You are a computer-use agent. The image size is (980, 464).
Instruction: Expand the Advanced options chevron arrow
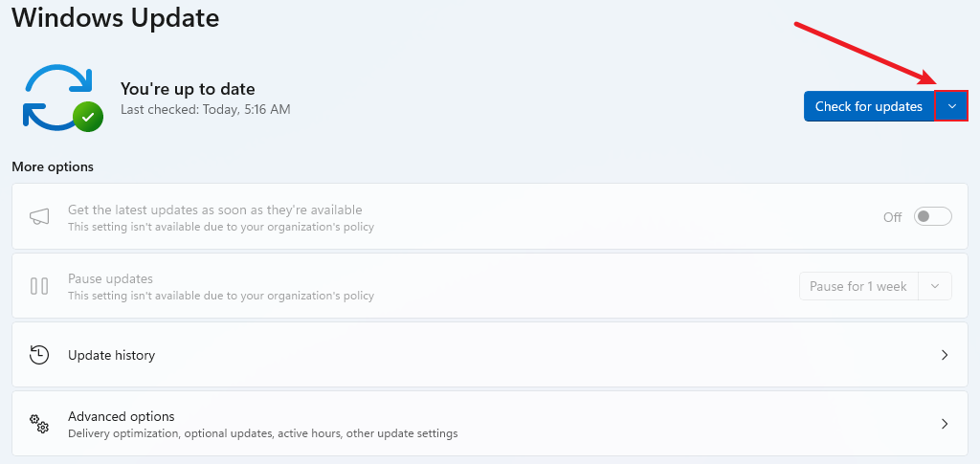pos(945,424)
